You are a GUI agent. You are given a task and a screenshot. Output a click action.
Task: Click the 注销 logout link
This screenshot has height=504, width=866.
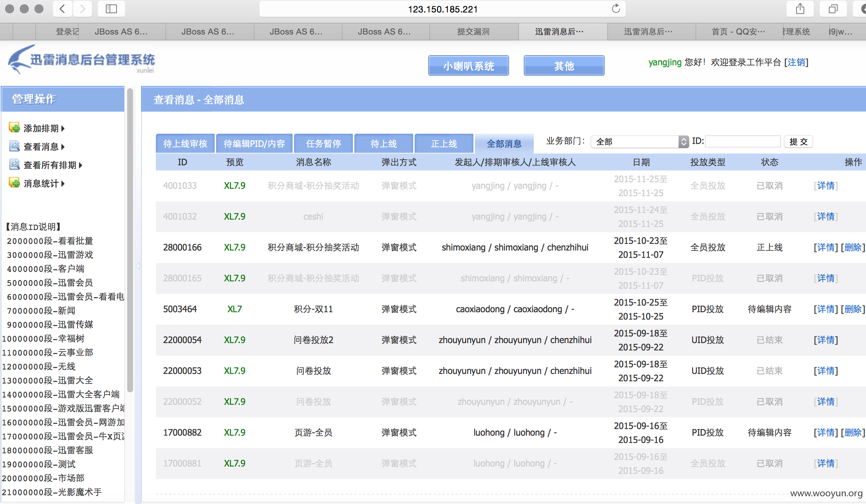796,62
